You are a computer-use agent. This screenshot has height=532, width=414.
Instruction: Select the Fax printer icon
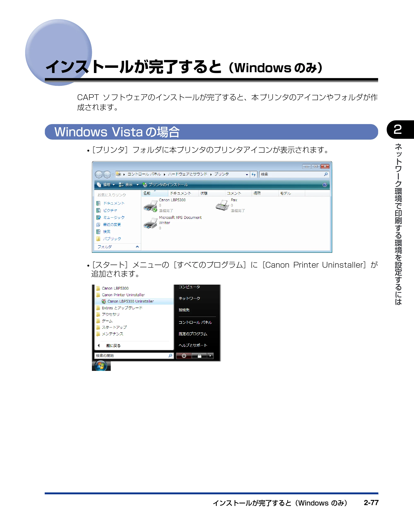[222, 205]
